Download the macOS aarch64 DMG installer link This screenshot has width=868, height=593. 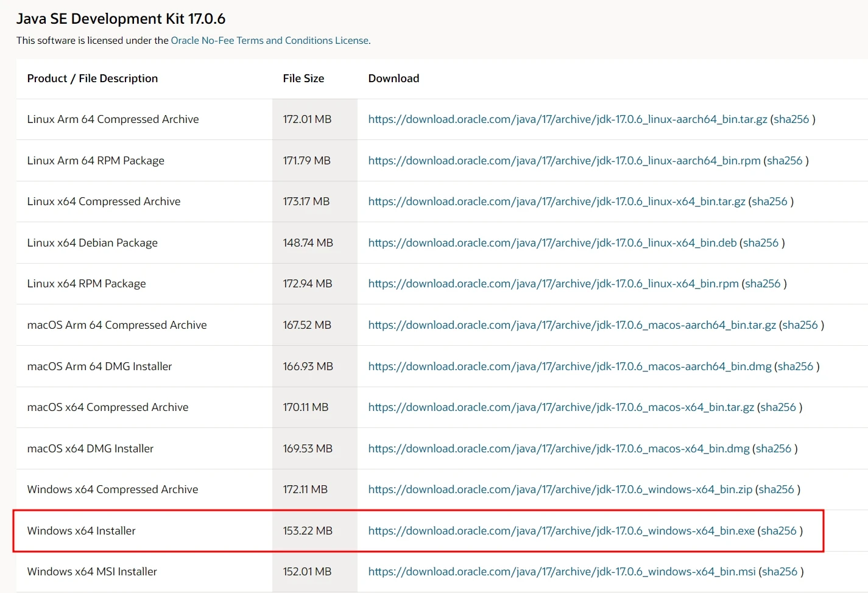[570, 367]
